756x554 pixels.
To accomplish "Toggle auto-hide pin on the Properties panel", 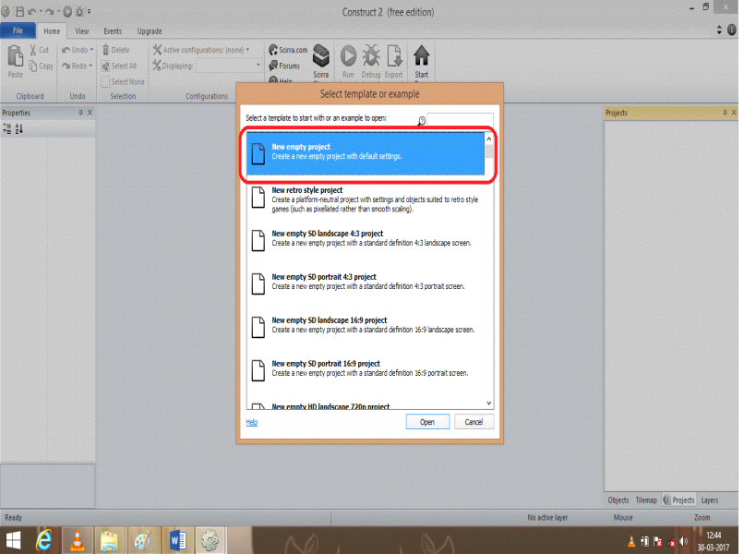I will click(80, 112).
